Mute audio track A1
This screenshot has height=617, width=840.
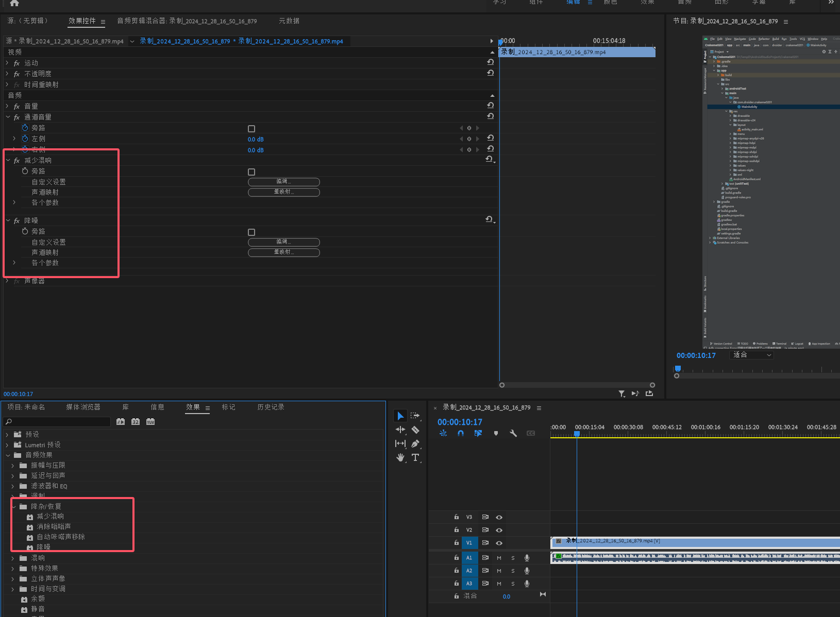[499, 558]
